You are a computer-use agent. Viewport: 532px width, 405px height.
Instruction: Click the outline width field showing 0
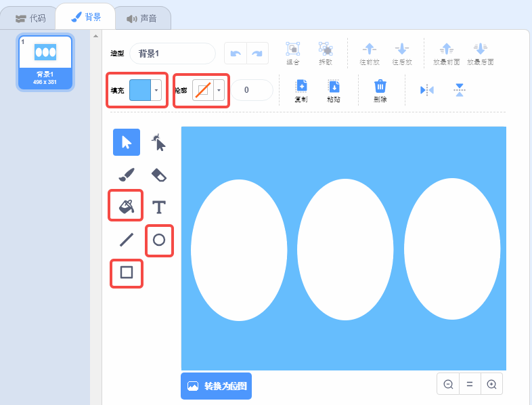251,90
